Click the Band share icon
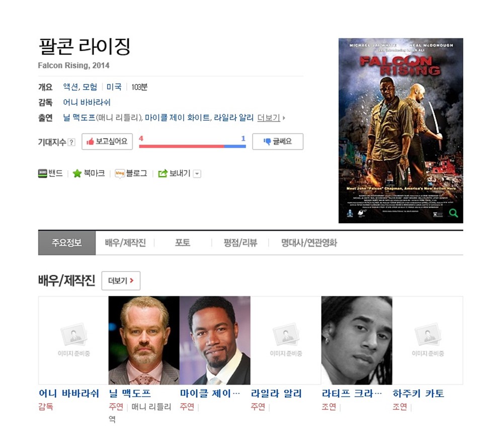The height and width of the screenshot is (448, 499). [43, 173]
